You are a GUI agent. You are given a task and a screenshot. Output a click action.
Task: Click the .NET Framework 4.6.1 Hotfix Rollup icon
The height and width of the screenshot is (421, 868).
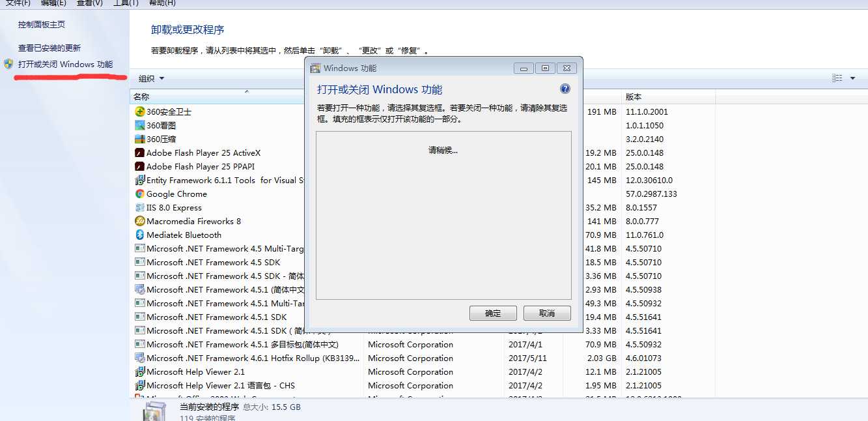[x=139, y=358]
